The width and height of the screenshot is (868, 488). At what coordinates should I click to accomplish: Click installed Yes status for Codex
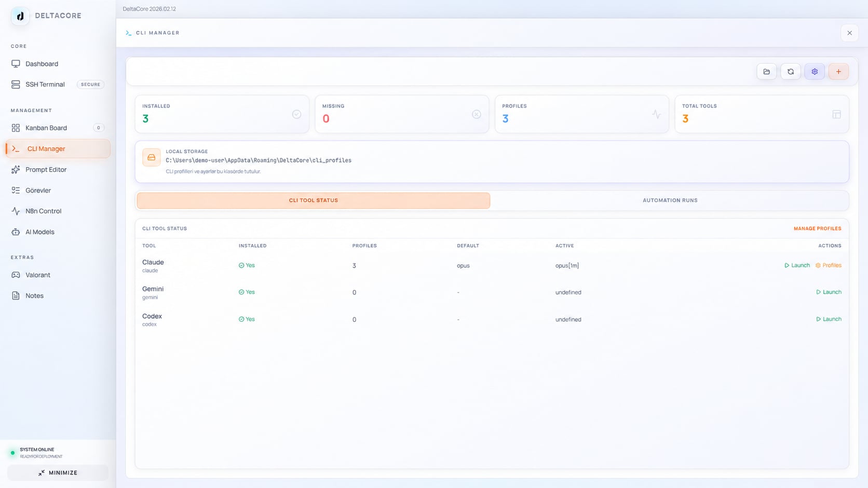point(247,319)
